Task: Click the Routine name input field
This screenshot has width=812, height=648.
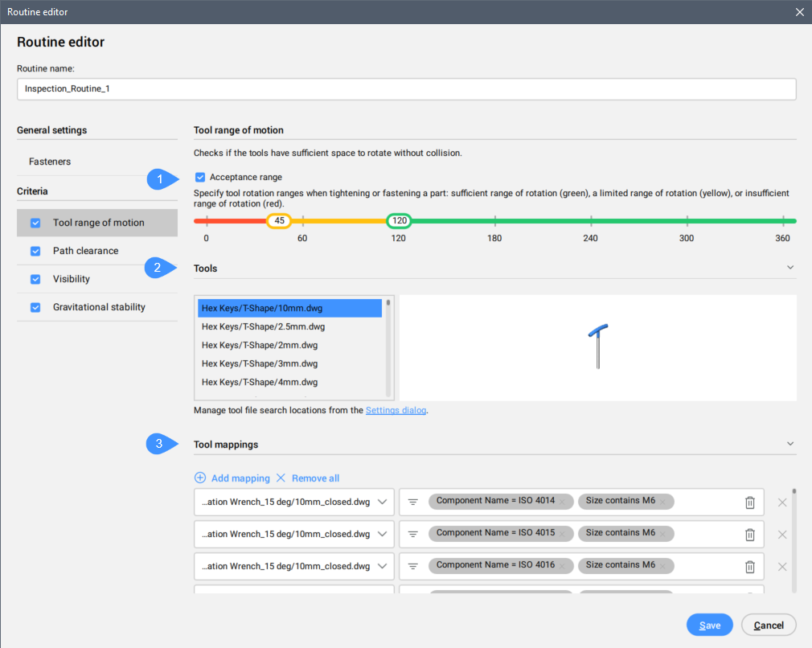Action: (406, 88)
